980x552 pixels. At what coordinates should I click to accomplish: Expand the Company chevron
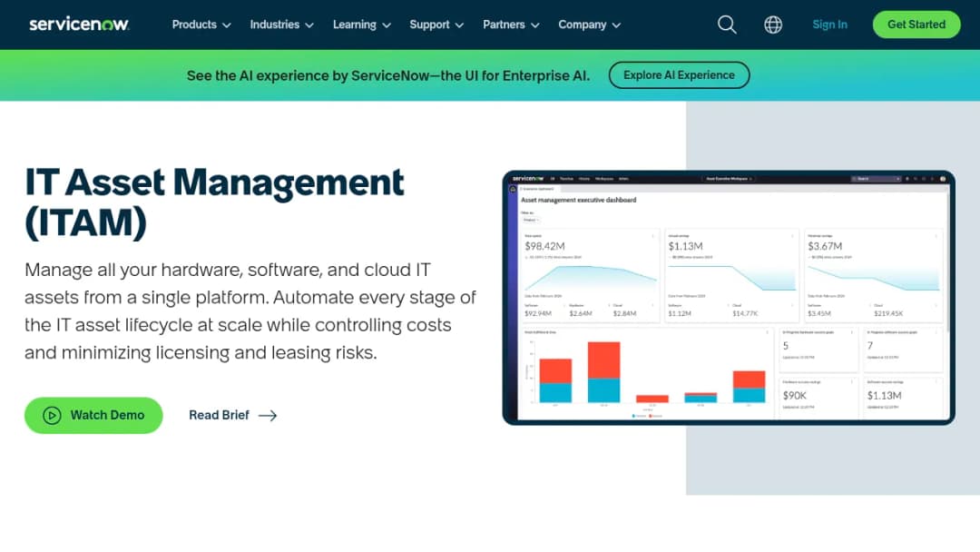[616, 25]
